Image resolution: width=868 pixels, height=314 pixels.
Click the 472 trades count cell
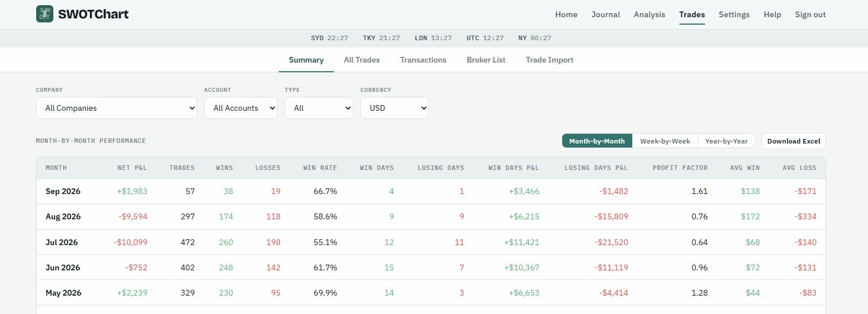(188, 242)
